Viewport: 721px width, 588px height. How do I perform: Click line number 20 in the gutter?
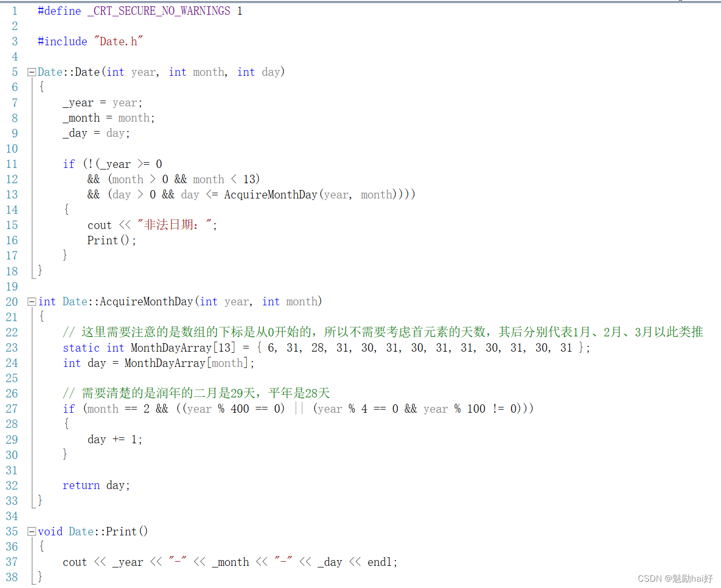click(x=12, y=302)
